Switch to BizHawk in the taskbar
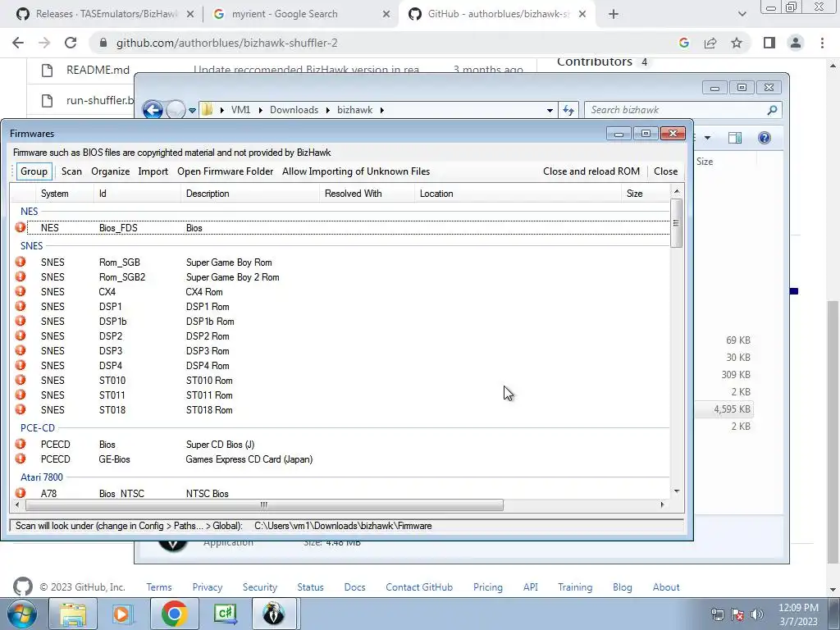840x630 pixels. click(x=274, y=614)
